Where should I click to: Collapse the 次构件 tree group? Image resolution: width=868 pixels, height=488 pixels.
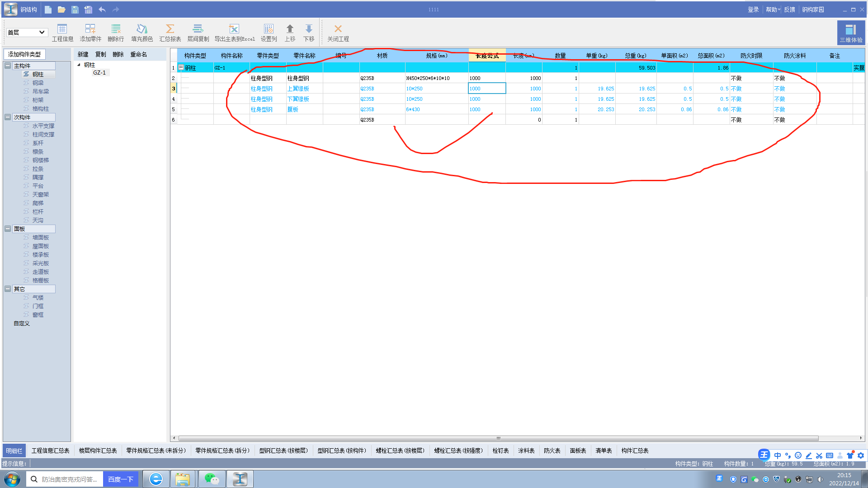(8, 117)
